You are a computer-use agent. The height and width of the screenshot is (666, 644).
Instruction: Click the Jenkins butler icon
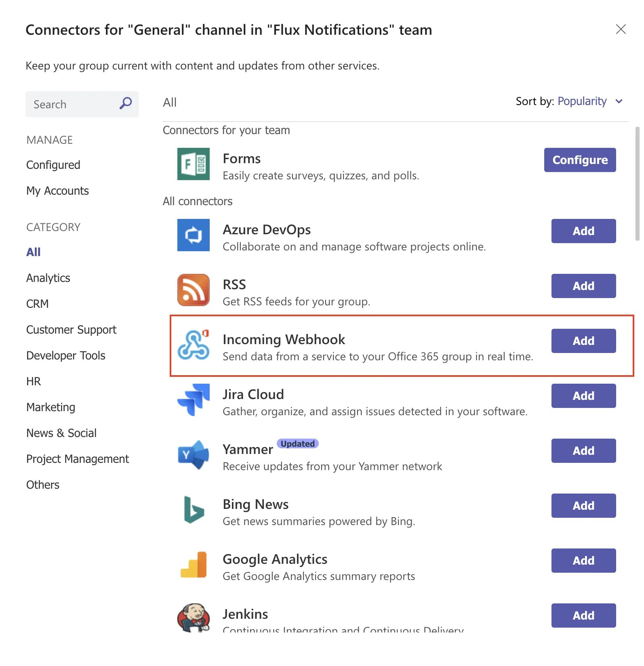[193, 618]
